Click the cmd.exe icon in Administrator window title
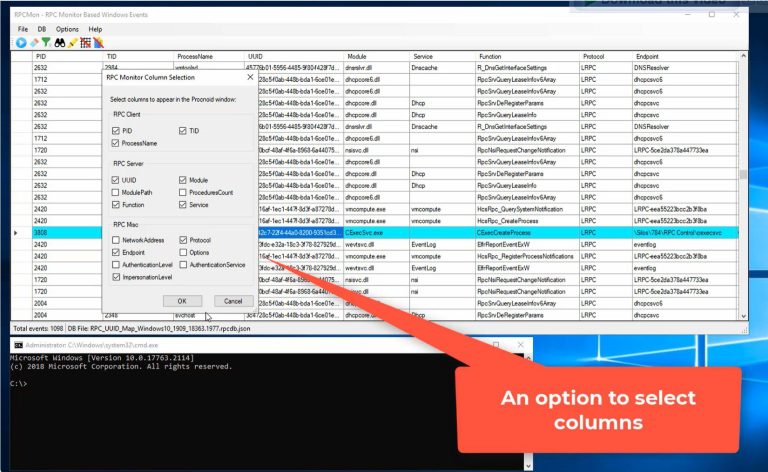The width and height of the screenshot is (768, 472). tap(18, 345)
